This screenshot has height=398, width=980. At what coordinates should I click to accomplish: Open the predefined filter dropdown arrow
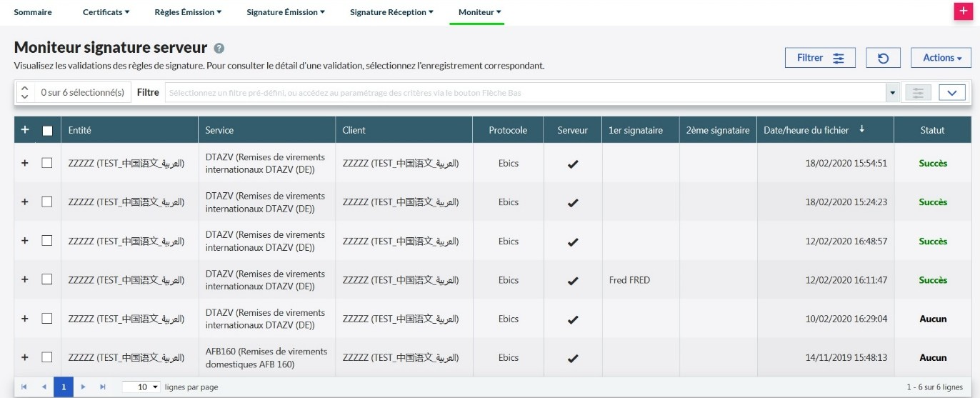(x=891, y=93)
